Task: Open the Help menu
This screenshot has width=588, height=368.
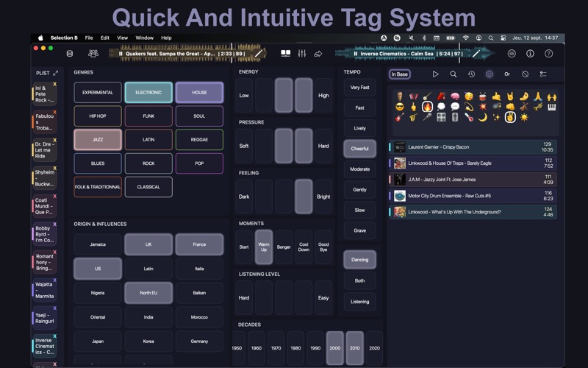Action: [x=166, y=38]
